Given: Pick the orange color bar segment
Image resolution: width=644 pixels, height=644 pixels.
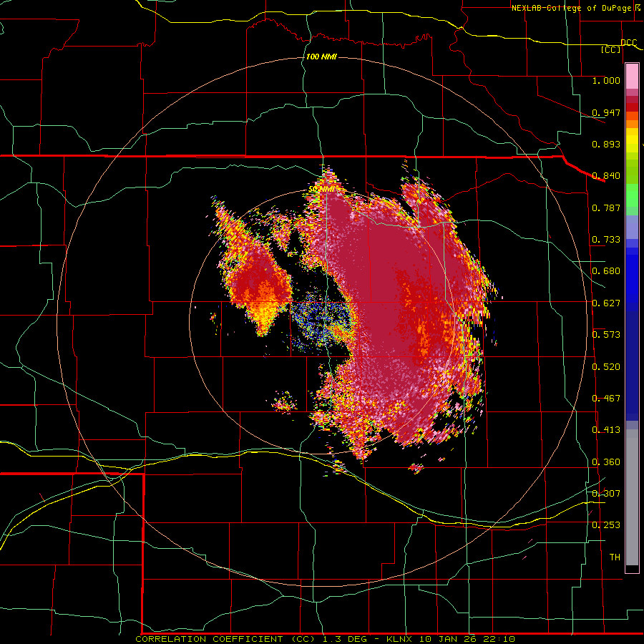Looking at the screenshot, I should (x=632, y=124).
